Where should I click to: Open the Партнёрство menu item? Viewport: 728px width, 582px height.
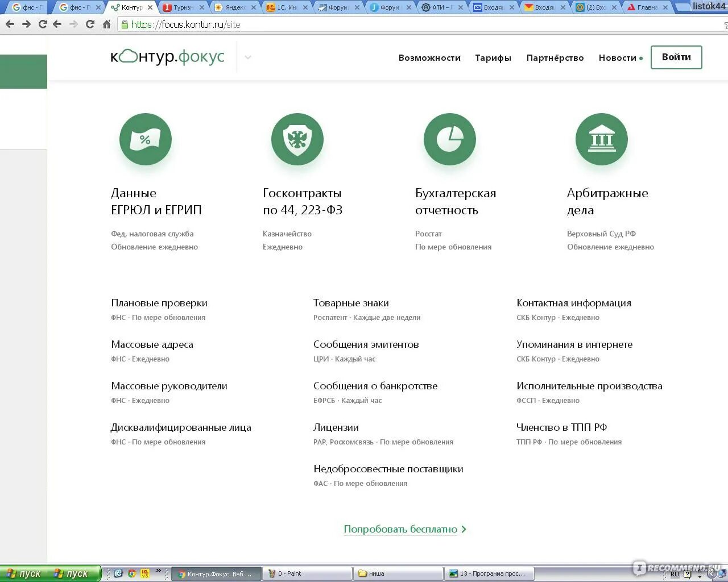click(x=555, y=58)
